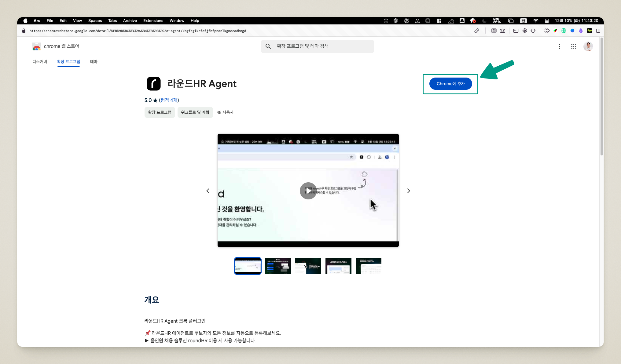Click the 'Chrome에 추가' install button

(450, 84)
